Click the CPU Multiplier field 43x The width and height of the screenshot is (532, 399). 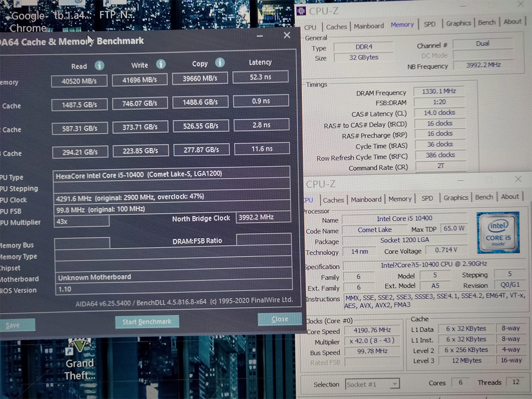click(x=82, y=221)
